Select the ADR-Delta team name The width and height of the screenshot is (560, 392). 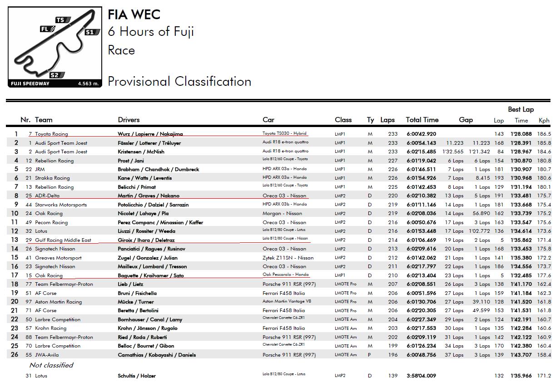[x=47, y=196]
